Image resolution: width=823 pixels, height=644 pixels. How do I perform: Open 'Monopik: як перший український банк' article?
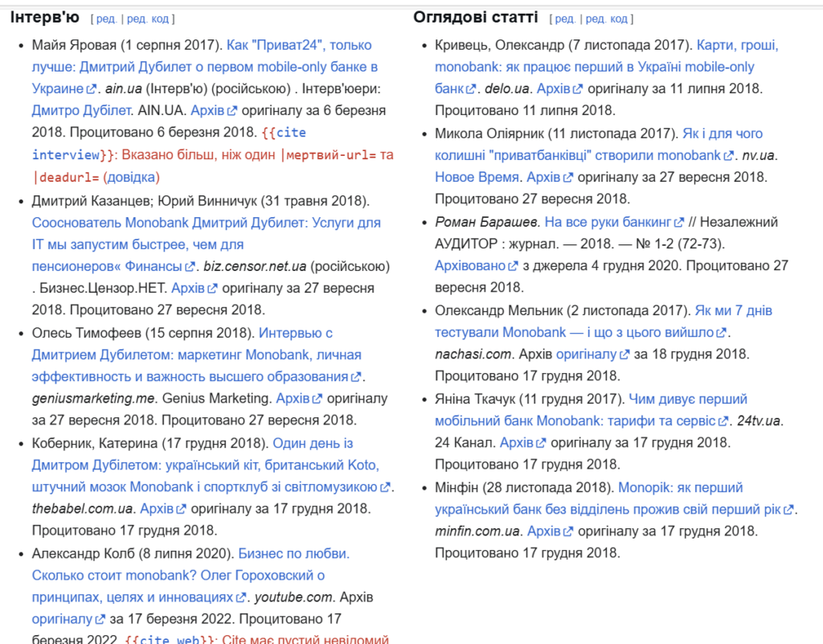614,498
